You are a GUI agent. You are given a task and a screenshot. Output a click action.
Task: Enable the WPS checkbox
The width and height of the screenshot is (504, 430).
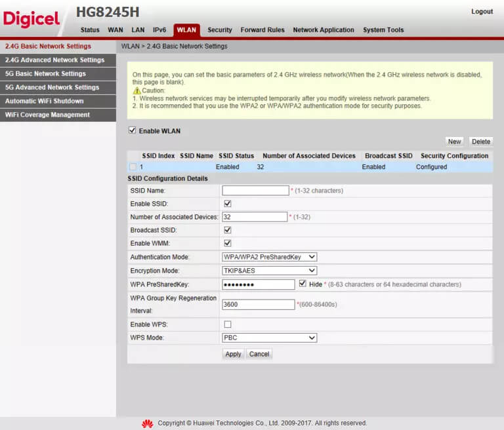pyautogui.click(x=228, y=324)
